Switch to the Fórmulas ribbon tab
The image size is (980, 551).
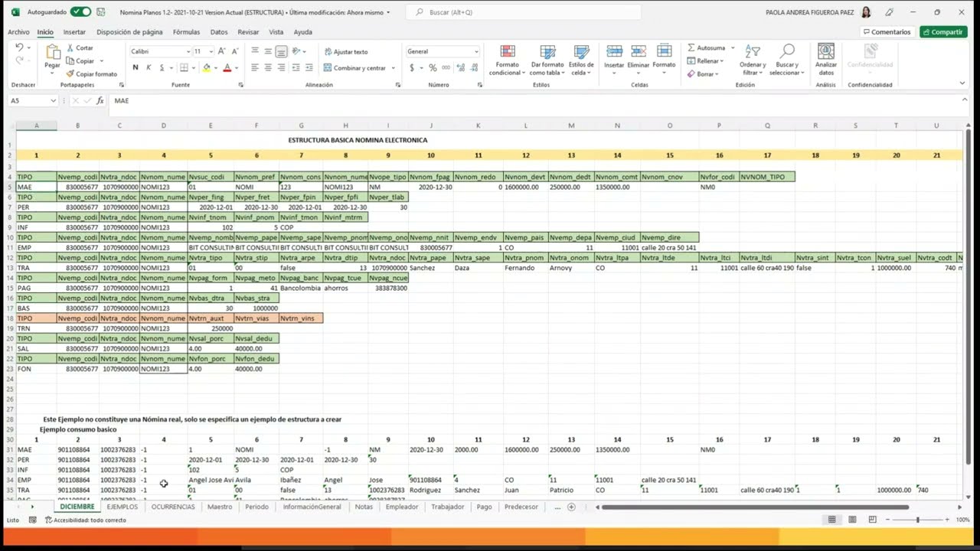pyautogui.click(x=186, y=32)
